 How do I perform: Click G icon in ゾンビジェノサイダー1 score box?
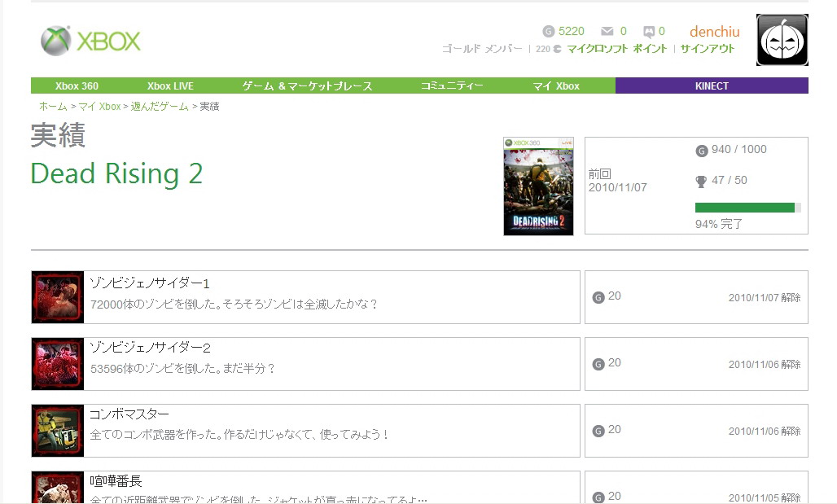click(x=598, y=297)
